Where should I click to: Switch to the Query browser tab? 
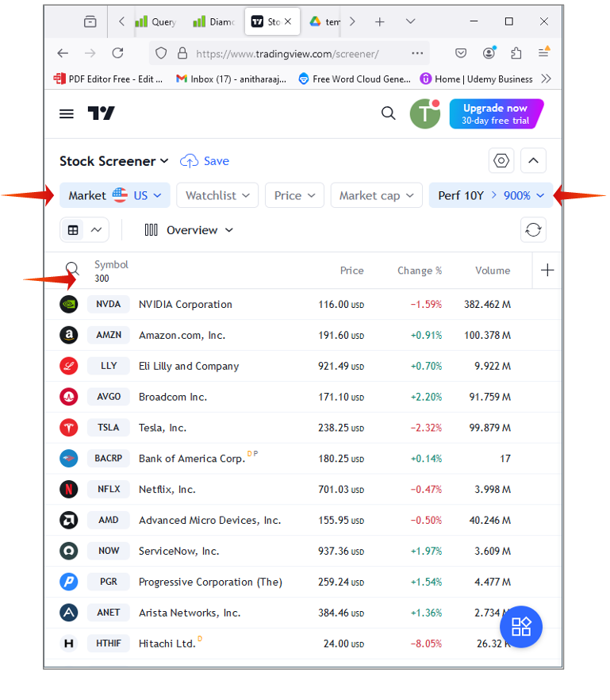155,21
